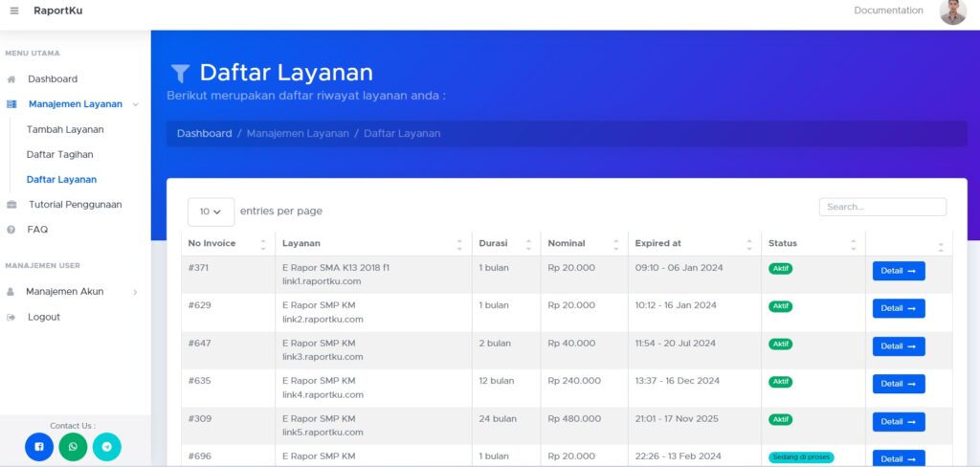Click the 12 bulan duration cell
This screenshot has height=467, width=980.
point(497,381)
